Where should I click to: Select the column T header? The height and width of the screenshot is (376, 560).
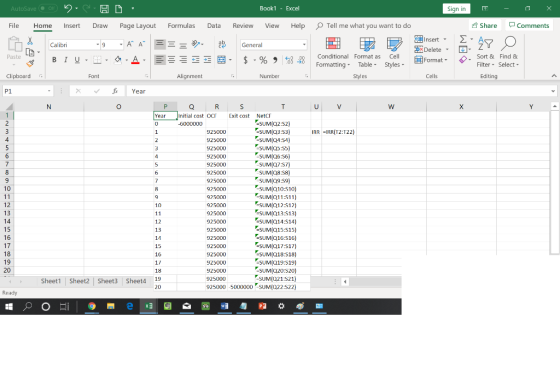[283, 106]
